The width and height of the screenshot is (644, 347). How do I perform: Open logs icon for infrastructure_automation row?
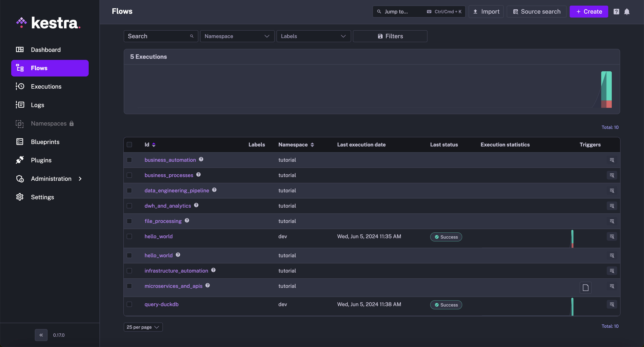tap(612, 271)
